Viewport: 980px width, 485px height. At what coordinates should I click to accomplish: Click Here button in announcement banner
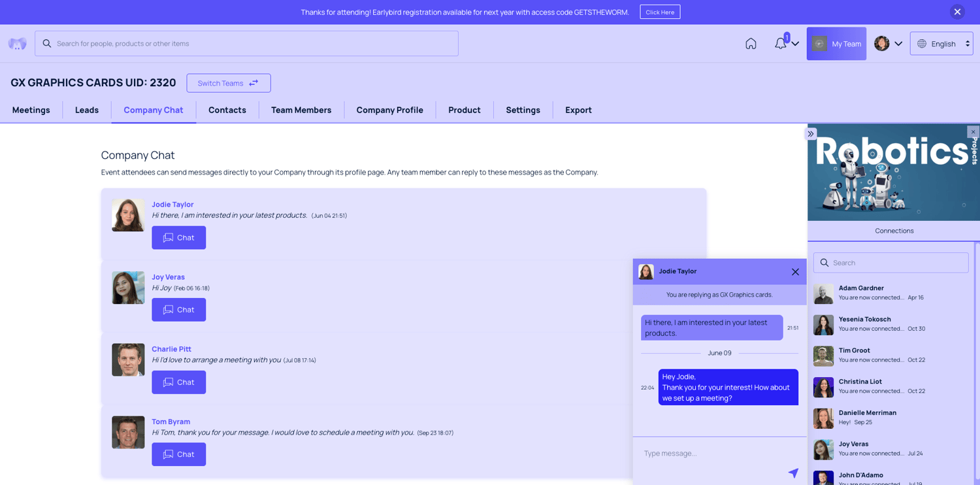pos(660,12)
